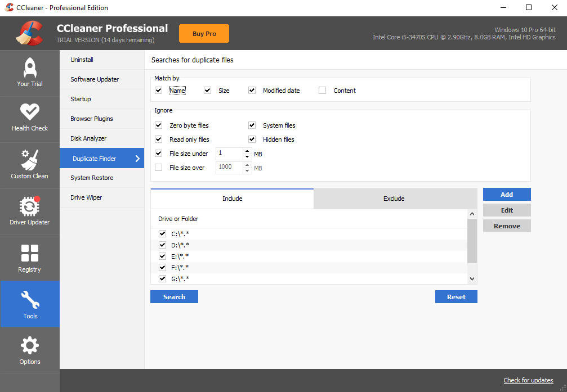Decrease the file size over value

tap(247, 169)
